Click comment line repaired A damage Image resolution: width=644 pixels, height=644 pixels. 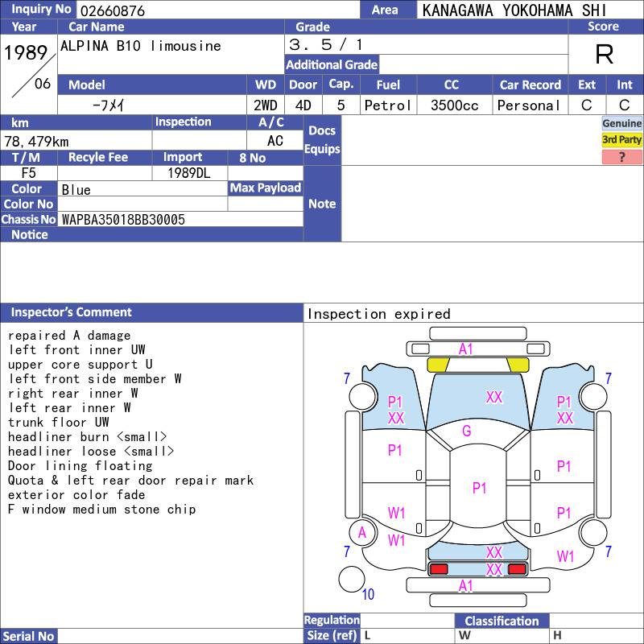(69, 336)
